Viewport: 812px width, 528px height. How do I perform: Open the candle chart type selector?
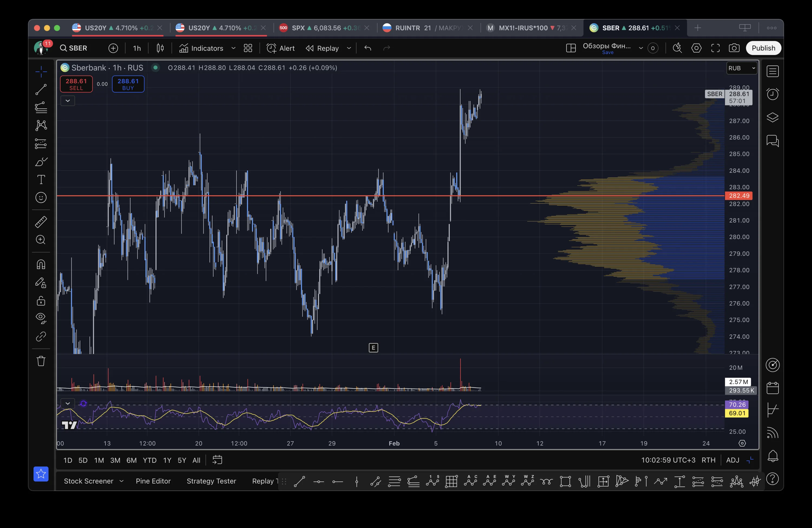[x=160, y=48]
